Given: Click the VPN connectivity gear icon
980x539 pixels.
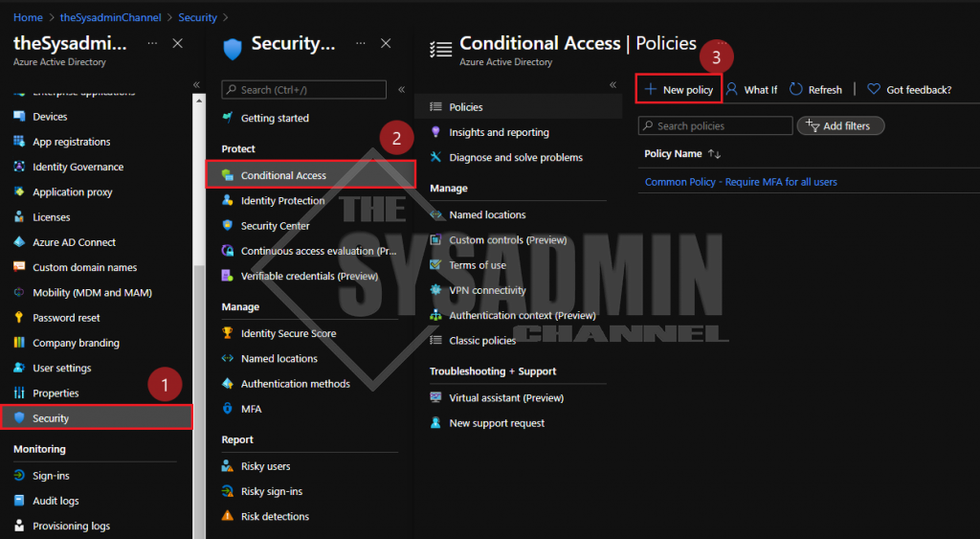Looking at the screenshot, I should [435, 290].
